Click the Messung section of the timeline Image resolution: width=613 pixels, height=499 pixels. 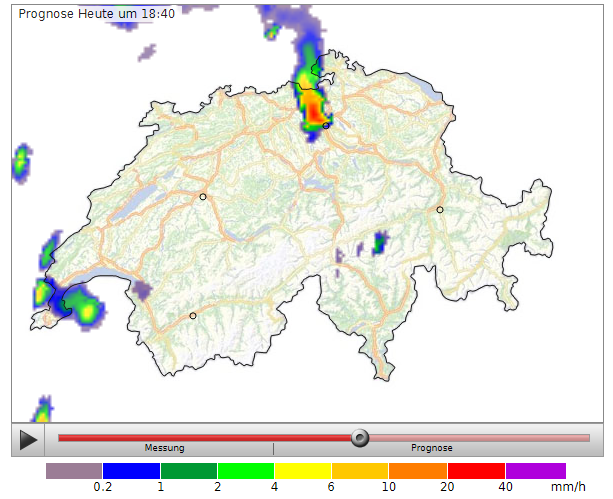[165, 448]
